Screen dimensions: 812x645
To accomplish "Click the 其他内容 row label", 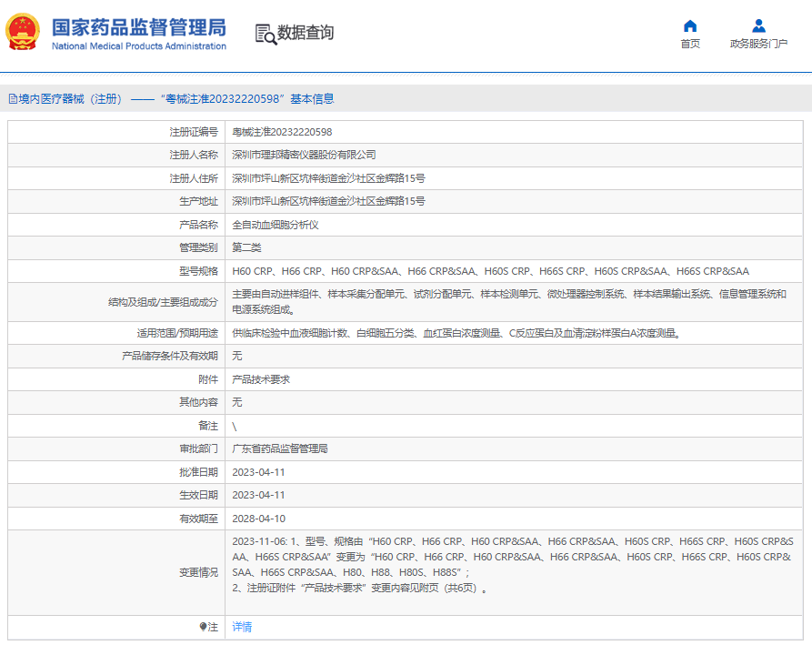I will coord(199,402).
